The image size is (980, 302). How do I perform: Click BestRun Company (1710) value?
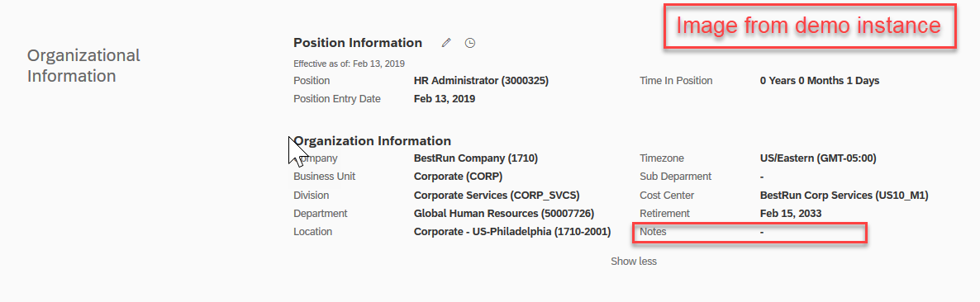(x=476, y=158)
